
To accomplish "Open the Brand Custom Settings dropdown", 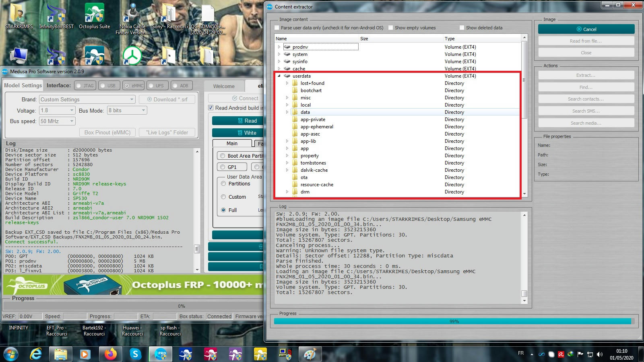I will click(x=131, y=99).
